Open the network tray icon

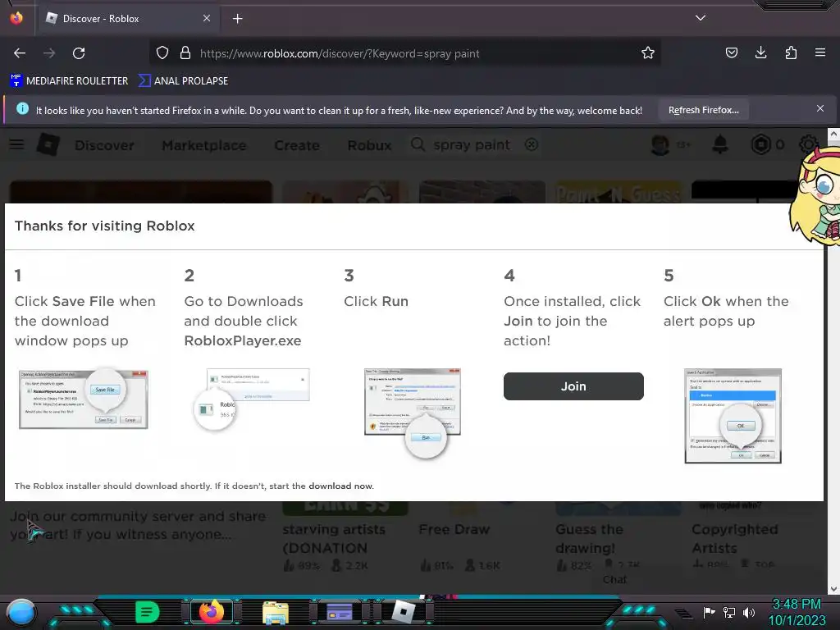click(x=729, y=612)
